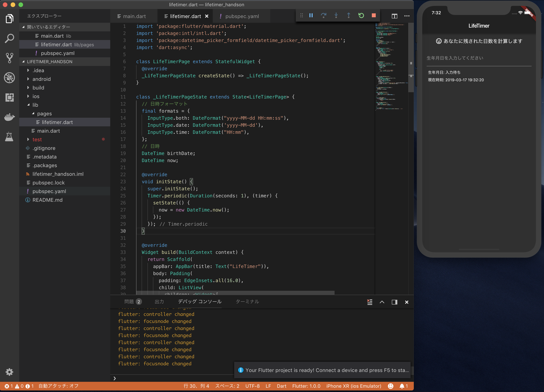Open the Docker view in activity bar
The image size is (544, 392).
(9, 117)
